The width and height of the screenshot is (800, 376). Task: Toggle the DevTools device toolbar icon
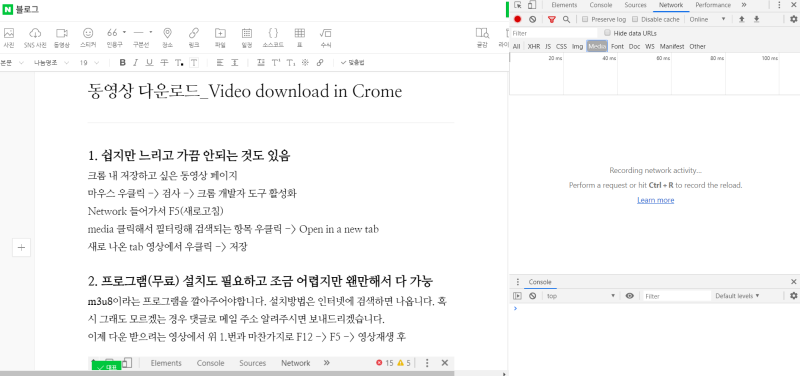tap(532, 5)
